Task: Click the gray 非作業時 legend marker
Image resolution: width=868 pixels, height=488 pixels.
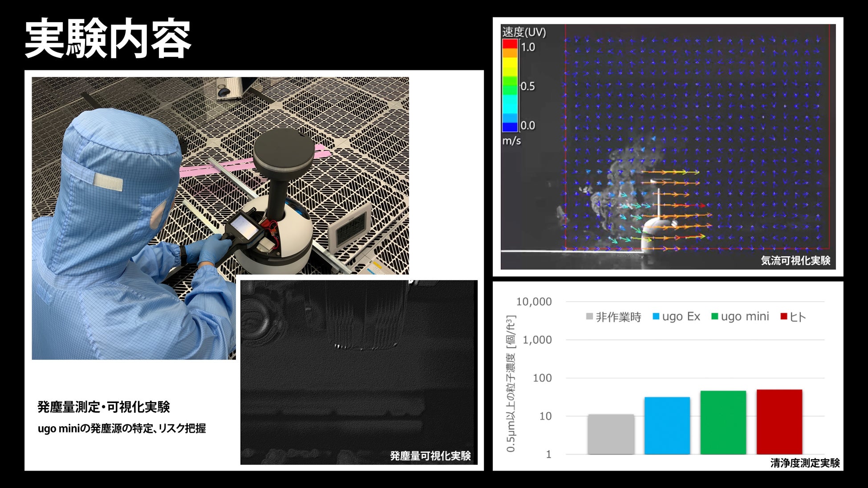Action: pos(589,317)
